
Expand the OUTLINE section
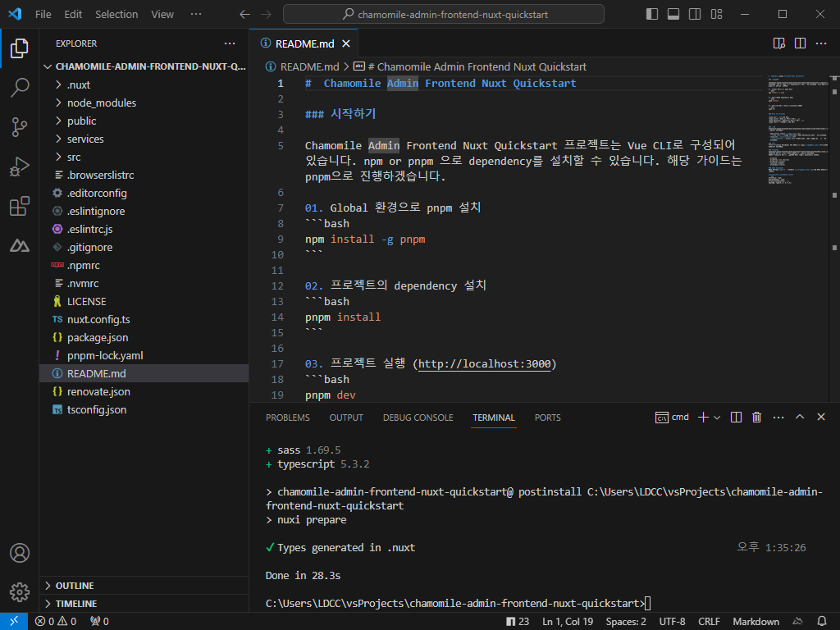click(144, 586)
